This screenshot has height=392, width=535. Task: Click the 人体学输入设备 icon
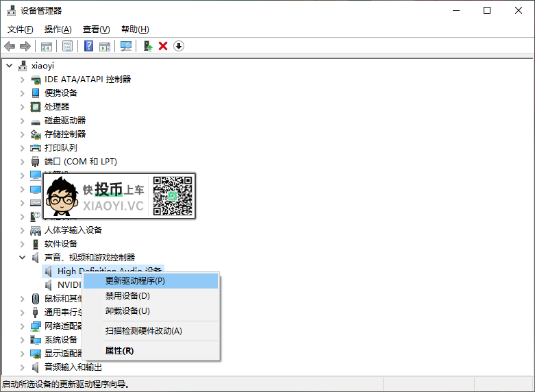(36, 231)
